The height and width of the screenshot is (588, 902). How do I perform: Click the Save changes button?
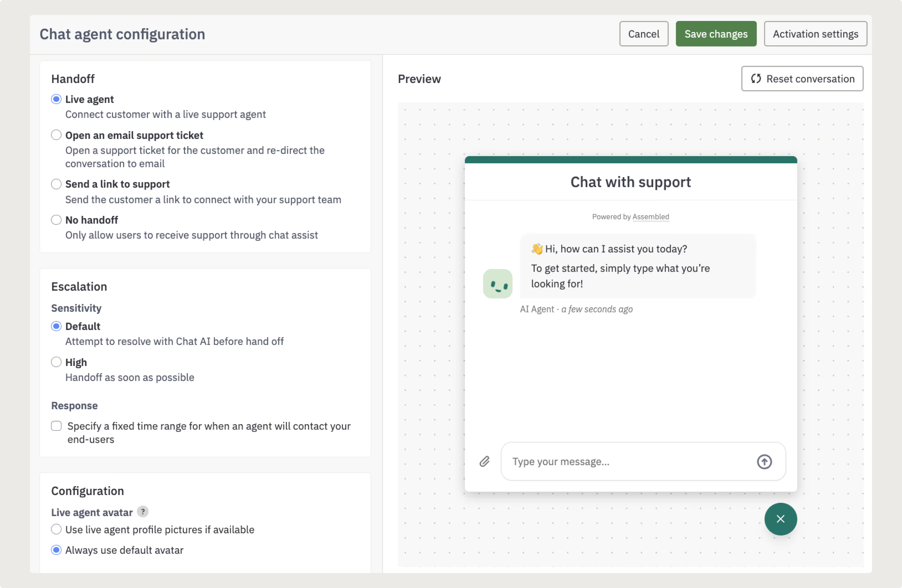[716, 34]
